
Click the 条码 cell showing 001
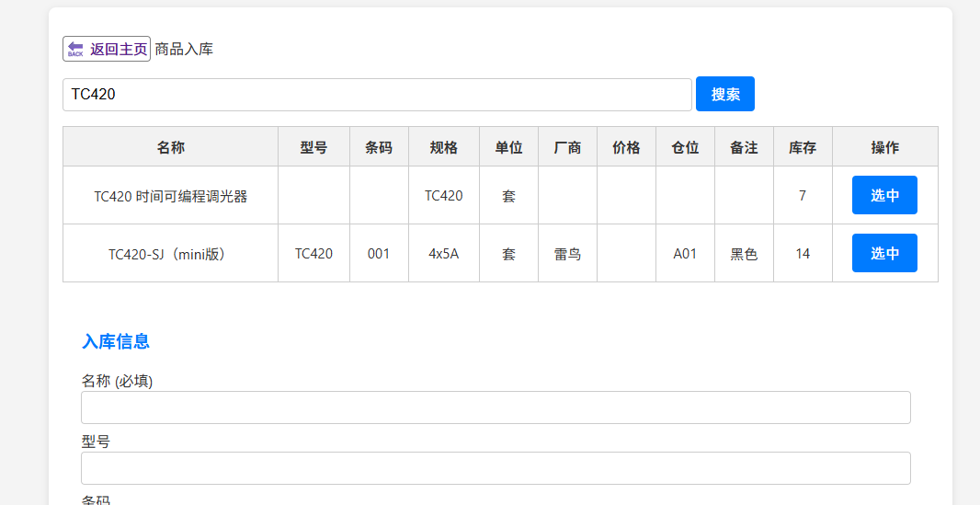click(x=379, y=254)
